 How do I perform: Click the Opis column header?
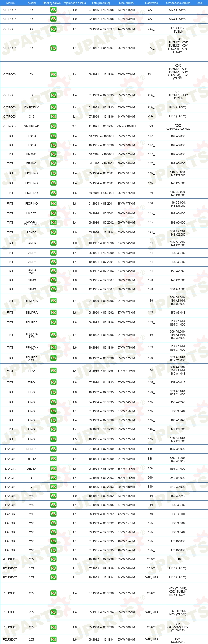[199, 3]
